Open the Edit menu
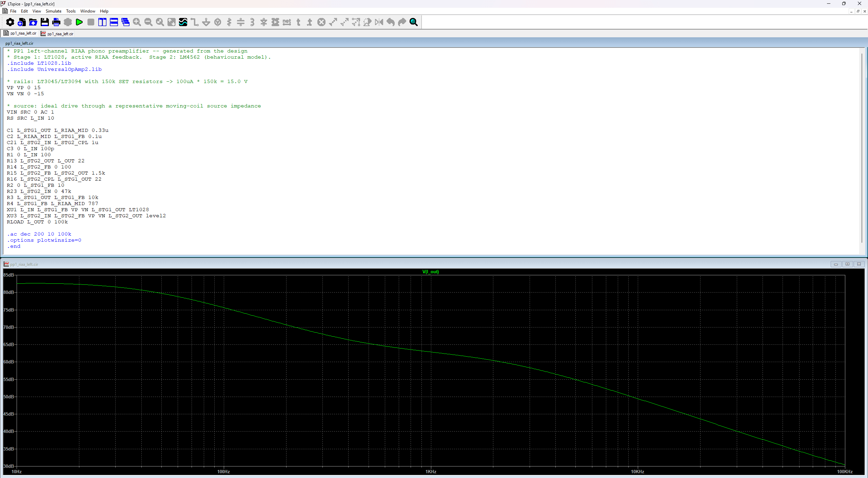868x478 pixels. pyautogui.click(x=24, y=11)
